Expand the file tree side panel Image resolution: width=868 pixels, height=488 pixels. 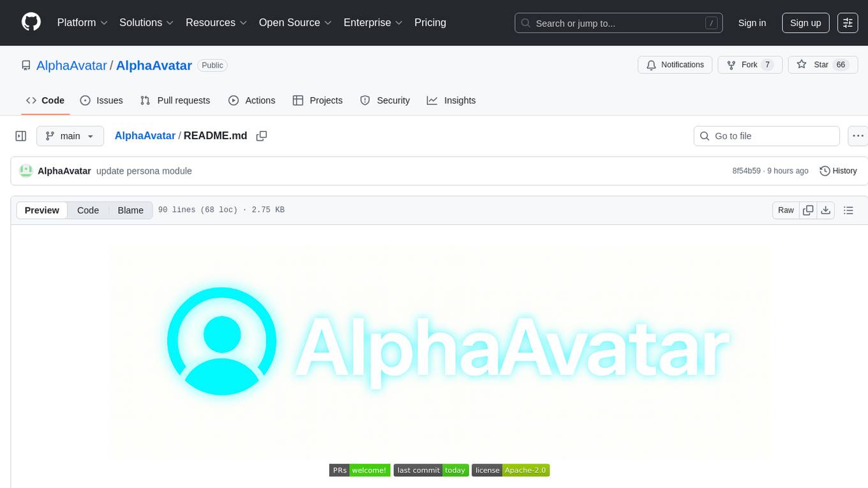pos(21,136)
